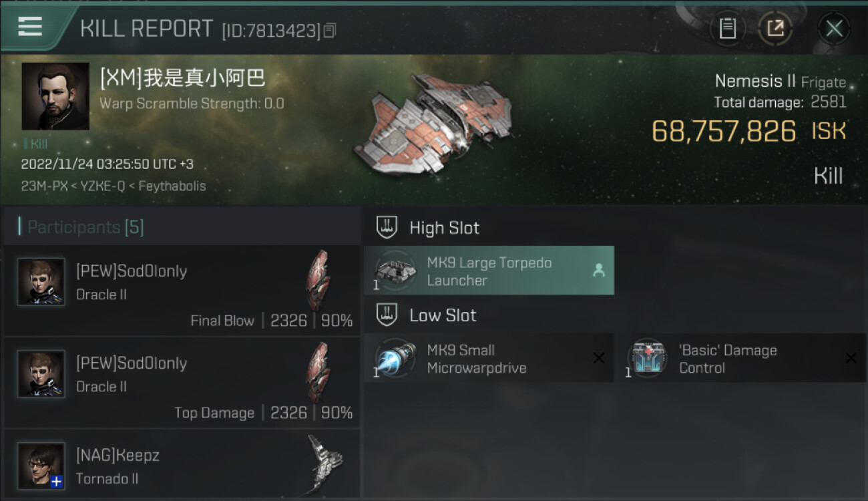The image size is (868, 501).
Task: Open the hamburger menu icon
Action: tap(30, 27)
